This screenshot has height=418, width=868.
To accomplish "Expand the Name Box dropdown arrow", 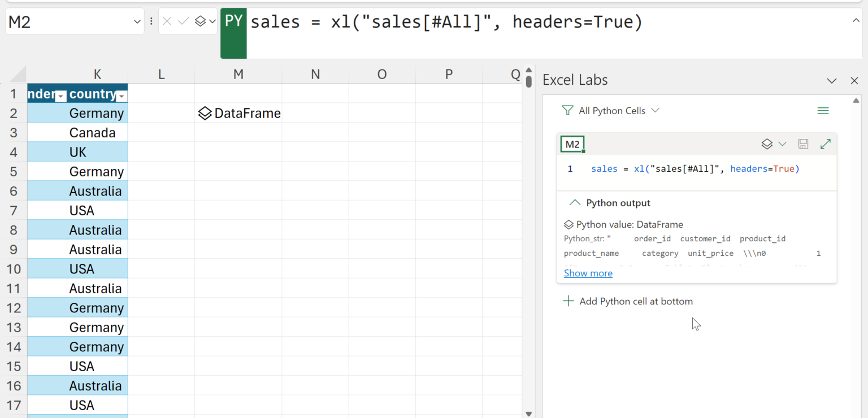I will (x=137, y=22).
